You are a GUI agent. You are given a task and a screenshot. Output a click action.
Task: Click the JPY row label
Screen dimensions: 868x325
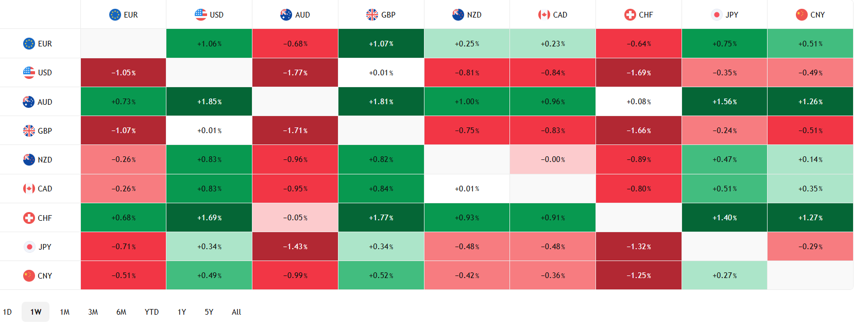[x=45, y=247]
